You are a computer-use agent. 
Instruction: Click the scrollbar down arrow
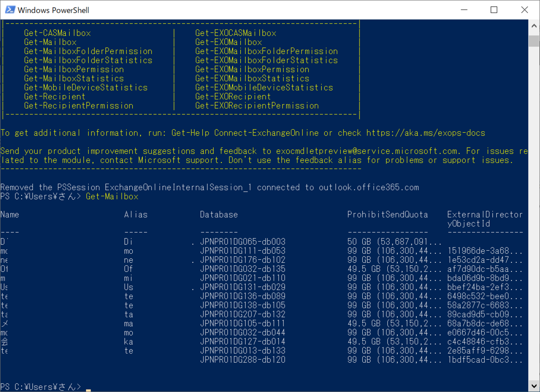click(x=534, y=386)
